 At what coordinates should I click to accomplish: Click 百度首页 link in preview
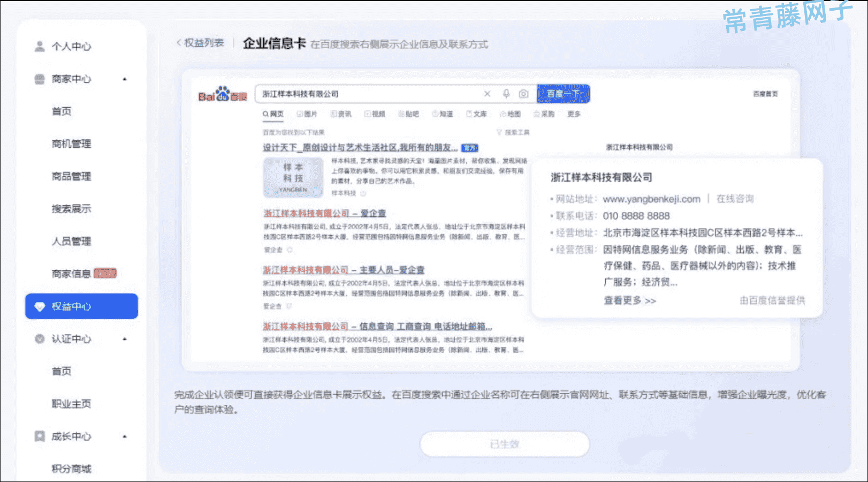coord(765,94)
